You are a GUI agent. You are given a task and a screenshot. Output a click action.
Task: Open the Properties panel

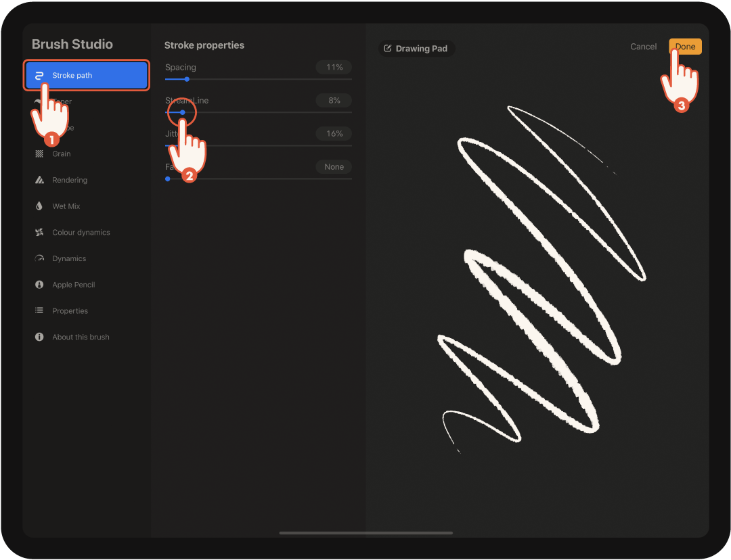pyautogui.click(x=70, y=310)
